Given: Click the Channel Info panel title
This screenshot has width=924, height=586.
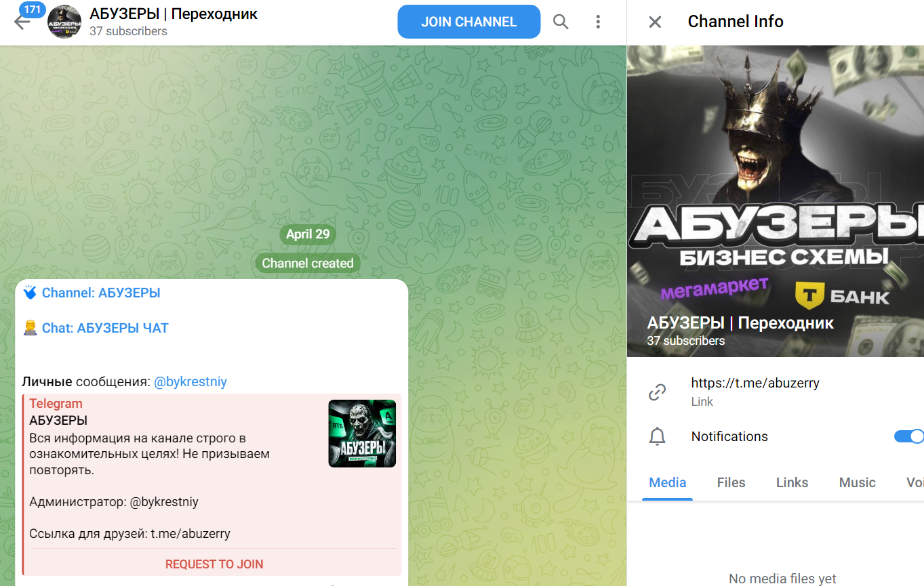Looking at the screenshot, I should (736, 22).
